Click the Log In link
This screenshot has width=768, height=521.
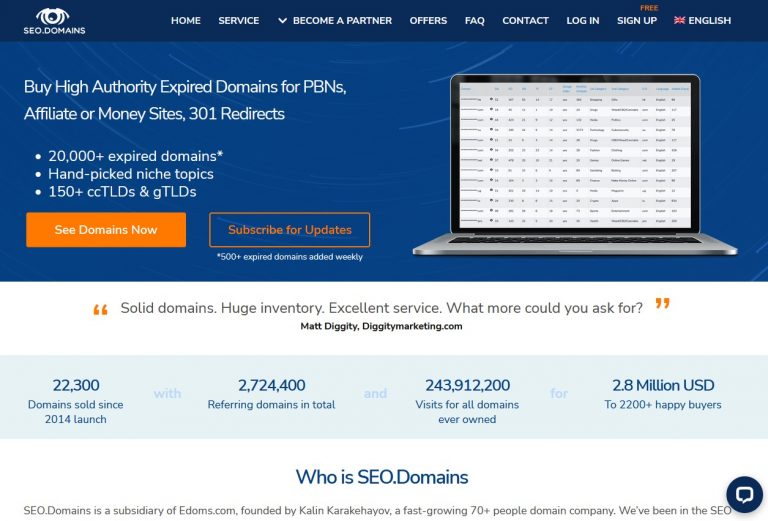point(583,20)
